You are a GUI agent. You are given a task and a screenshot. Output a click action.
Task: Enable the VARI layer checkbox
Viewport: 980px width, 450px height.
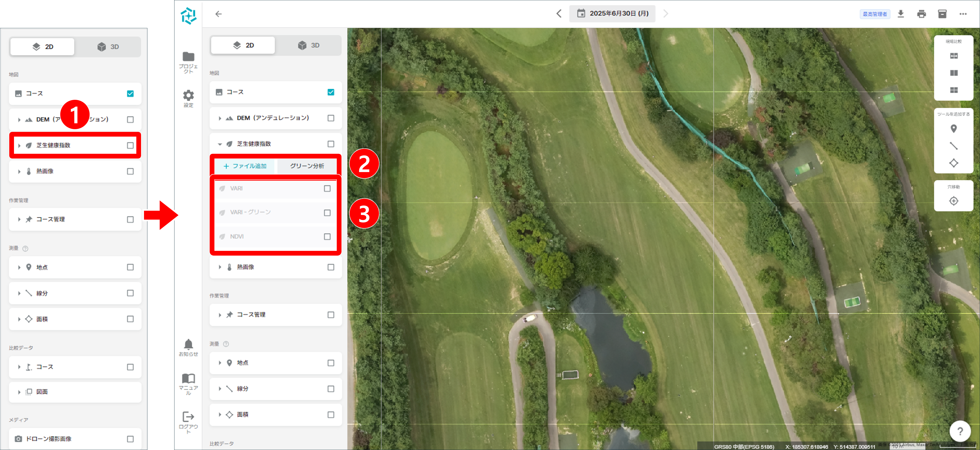click(x=327, y=189)
